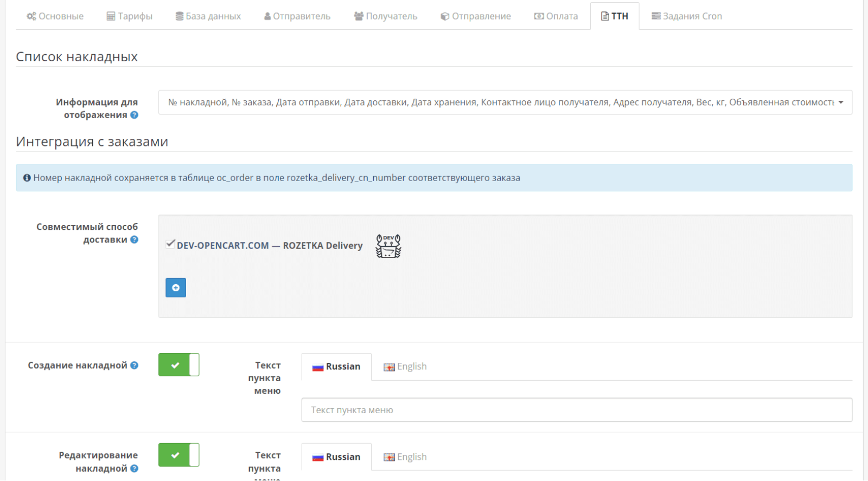Open the Основные tab
The height and width of the screenshot is (481, 868).
pyautogui.click(x=55, y=16)
